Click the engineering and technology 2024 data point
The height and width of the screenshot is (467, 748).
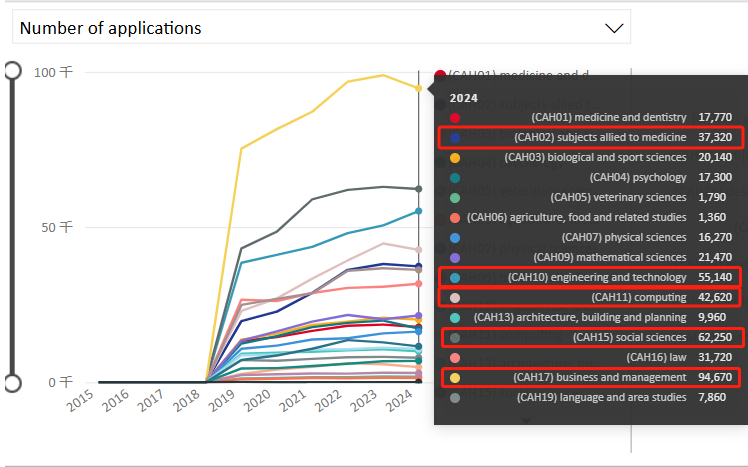[418, 211]
